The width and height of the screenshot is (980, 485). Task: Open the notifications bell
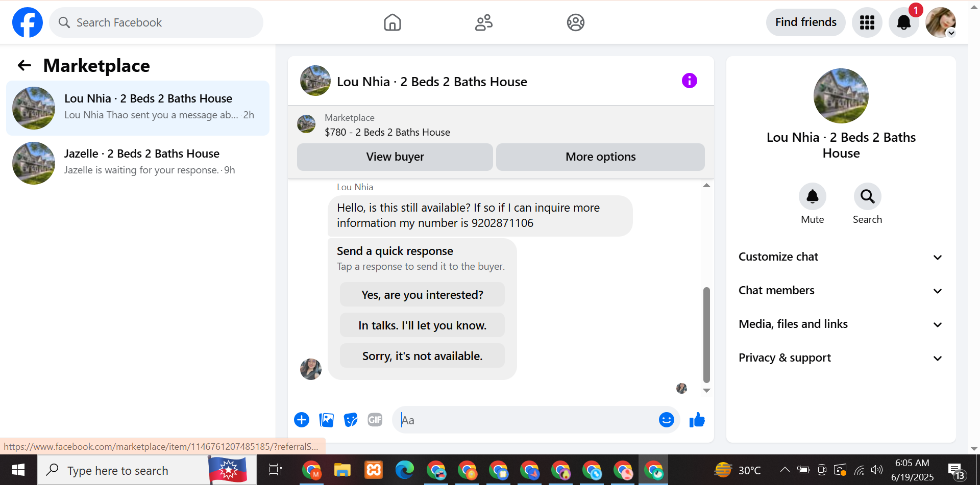pos(903,22)
